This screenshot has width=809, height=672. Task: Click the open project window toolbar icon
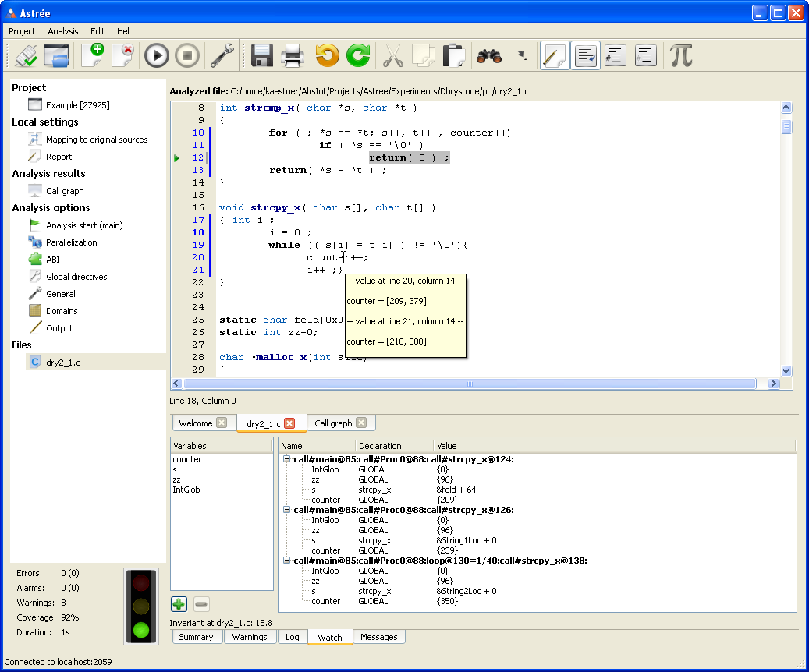point(55,55)
